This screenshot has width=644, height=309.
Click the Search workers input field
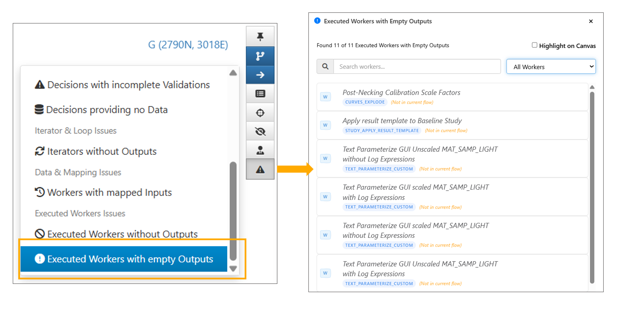417,67
